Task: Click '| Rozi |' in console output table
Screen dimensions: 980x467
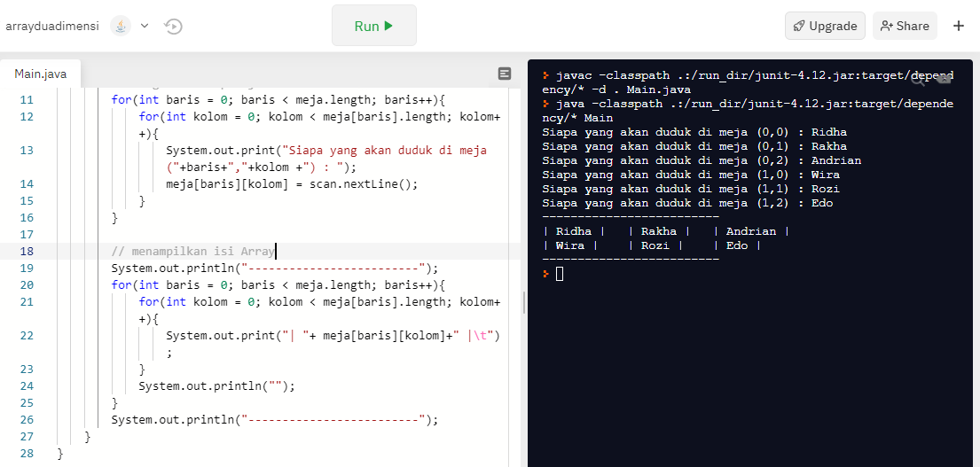Action: (x=655, y=246)
